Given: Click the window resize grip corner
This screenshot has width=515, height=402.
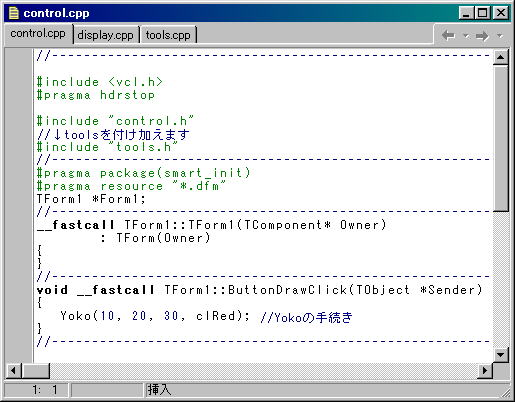Looking at the screenshot, I should pos(506,393).
